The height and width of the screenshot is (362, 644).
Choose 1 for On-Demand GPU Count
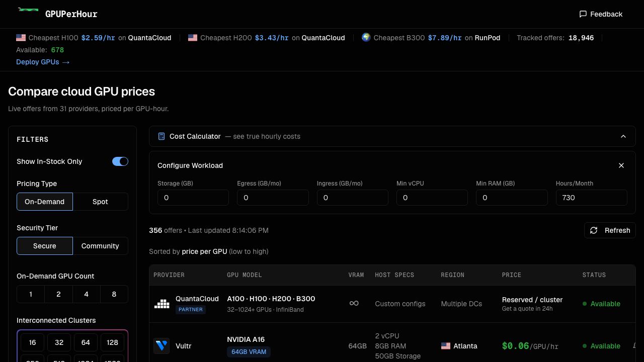tap(31, 294)
